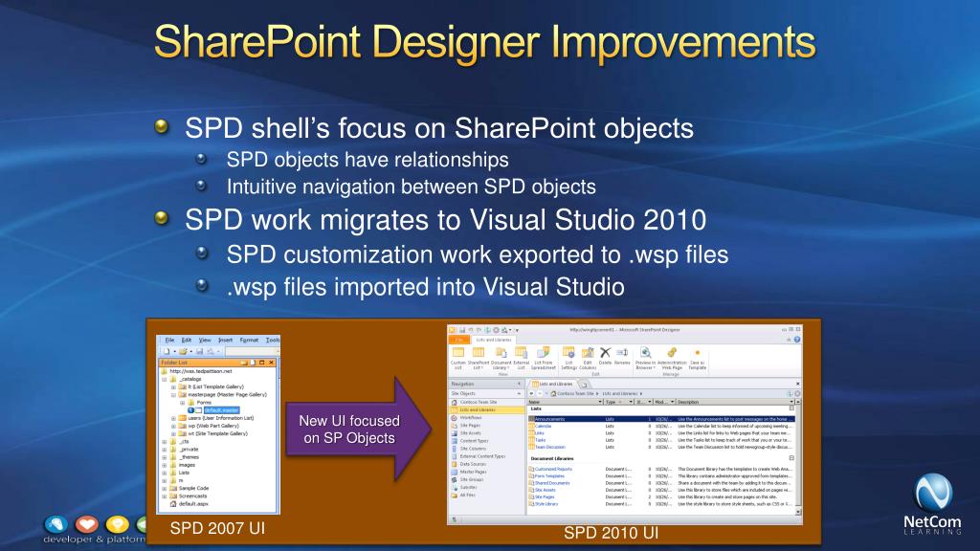
Task: Open the Team Discussion list link
Action: click(550, 448)
